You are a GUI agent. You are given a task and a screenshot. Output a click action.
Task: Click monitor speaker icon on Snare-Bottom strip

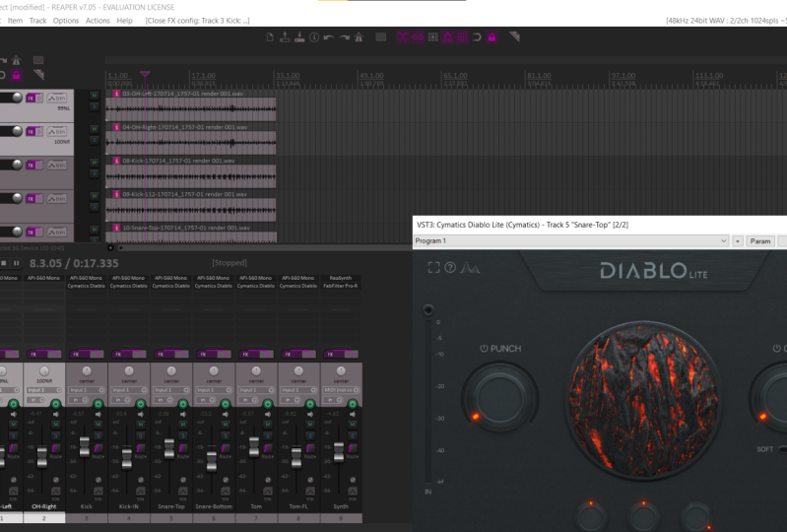pos(226,414)
